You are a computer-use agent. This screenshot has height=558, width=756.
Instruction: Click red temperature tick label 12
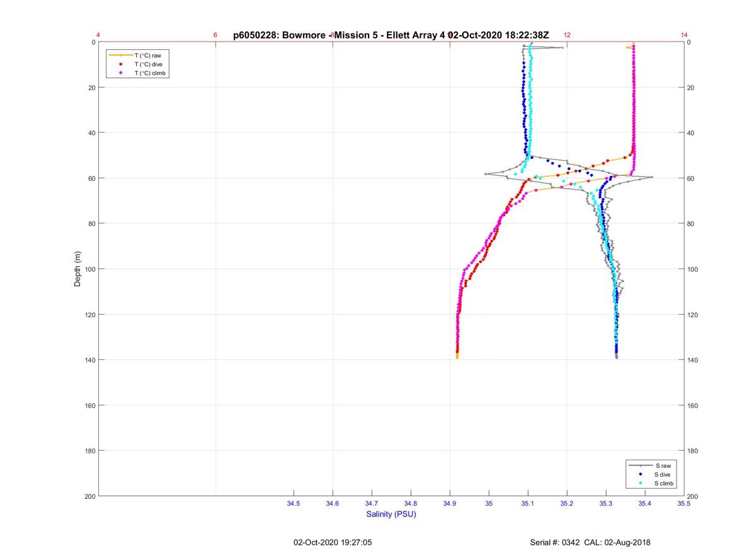567,35
